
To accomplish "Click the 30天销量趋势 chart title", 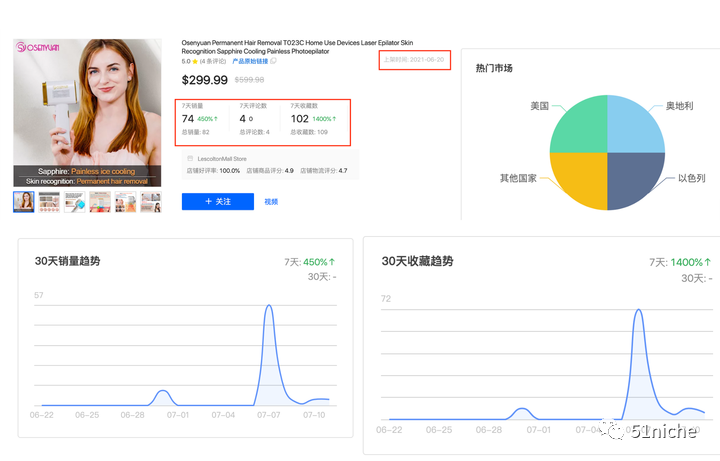I will 68,261.
